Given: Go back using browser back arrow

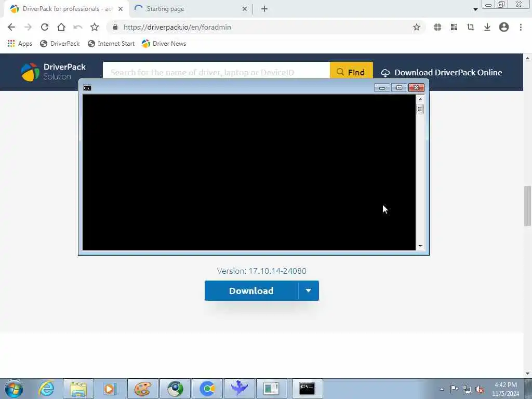Looking at the screenshot, I should (11, 27).
